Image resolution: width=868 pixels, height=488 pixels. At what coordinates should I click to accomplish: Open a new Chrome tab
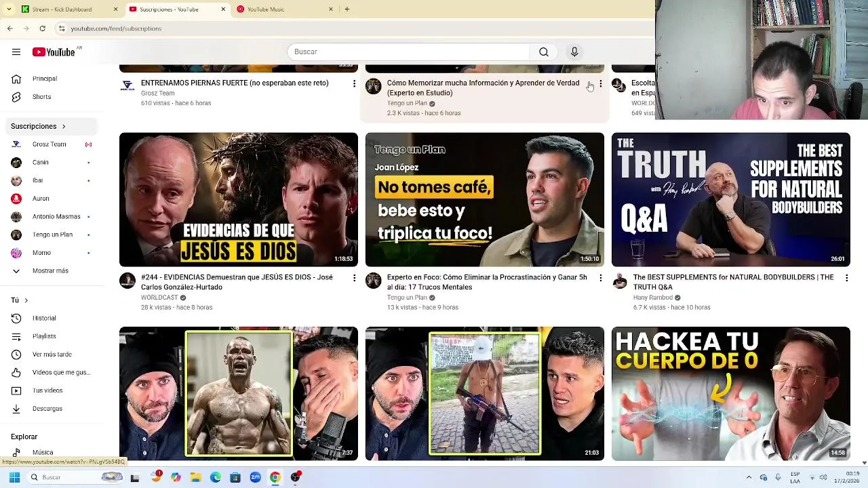tap(347, 9)
